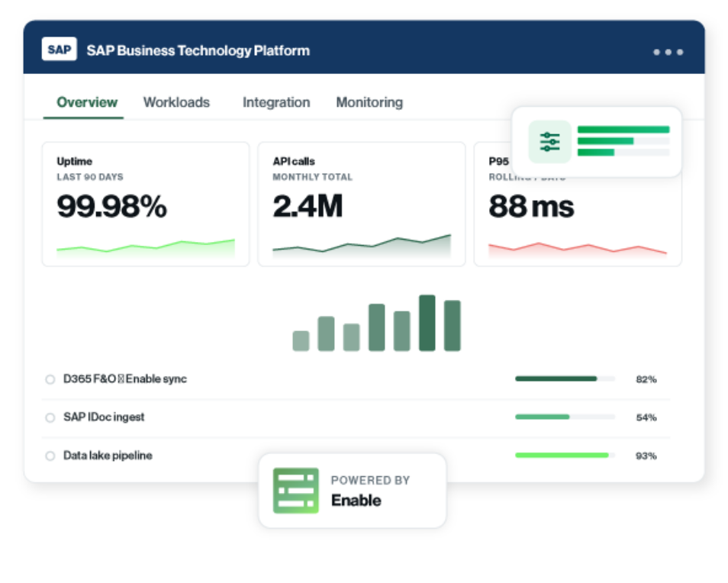Click the API calls sparkline chart
Screen dimensions: 728x583
click(362, 245)
